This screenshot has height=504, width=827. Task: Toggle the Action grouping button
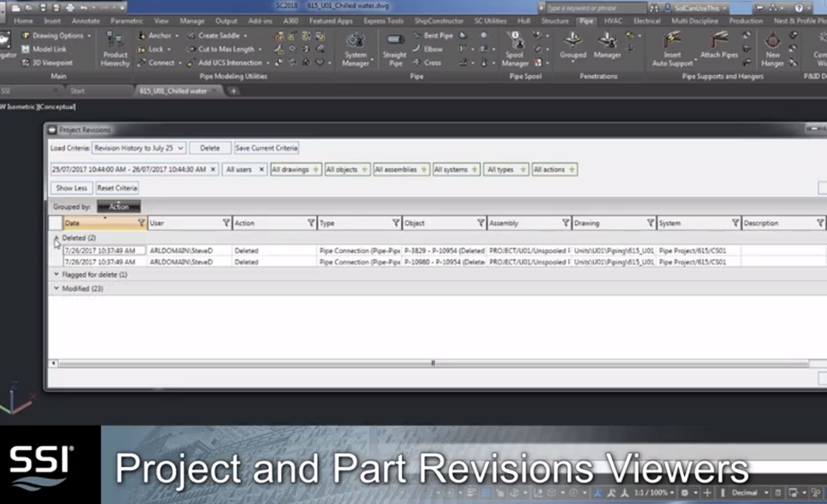coord(118,206)
